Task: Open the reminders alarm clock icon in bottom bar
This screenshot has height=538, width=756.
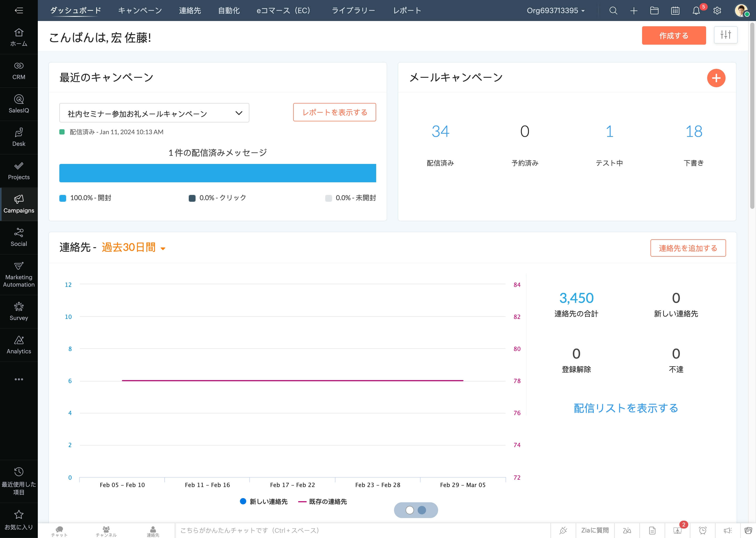Action: point(702,530)
